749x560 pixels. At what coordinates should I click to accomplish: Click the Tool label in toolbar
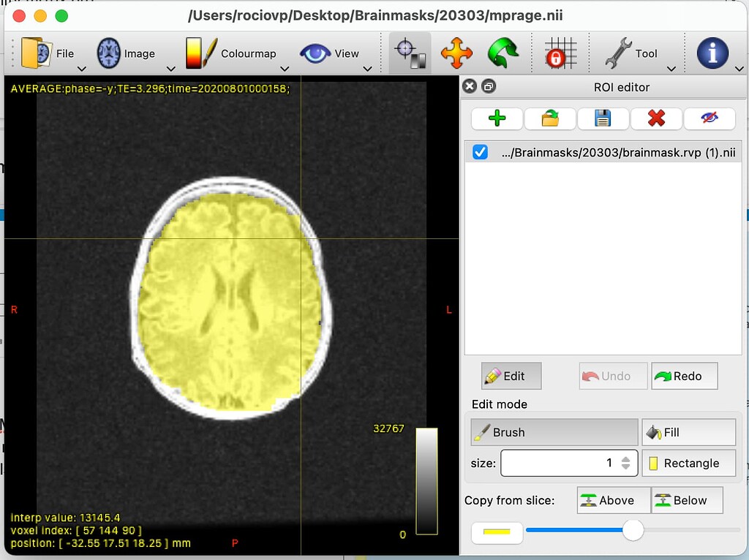(646, 53)
